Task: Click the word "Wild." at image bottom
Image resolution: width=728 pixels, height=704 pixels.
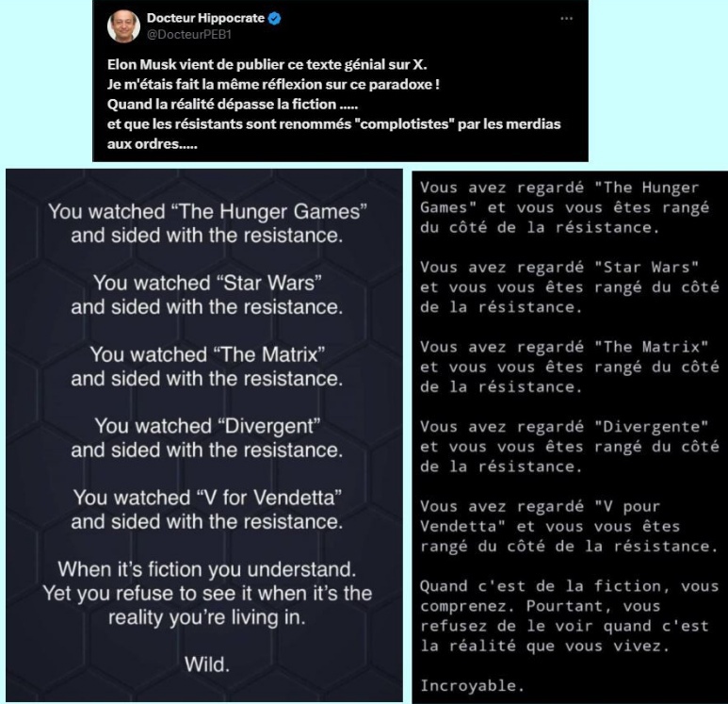Action: (207, 664)
